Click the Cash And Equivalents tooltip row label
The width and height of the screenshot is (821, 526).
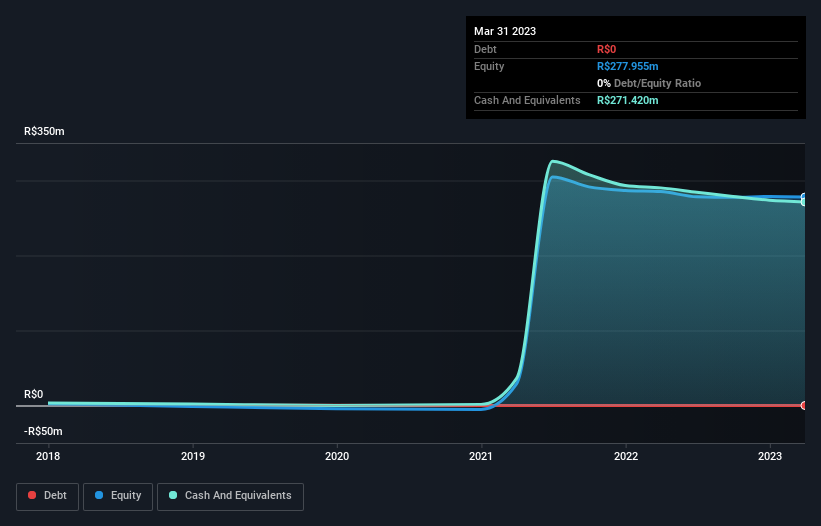click(x=527, y=100)
